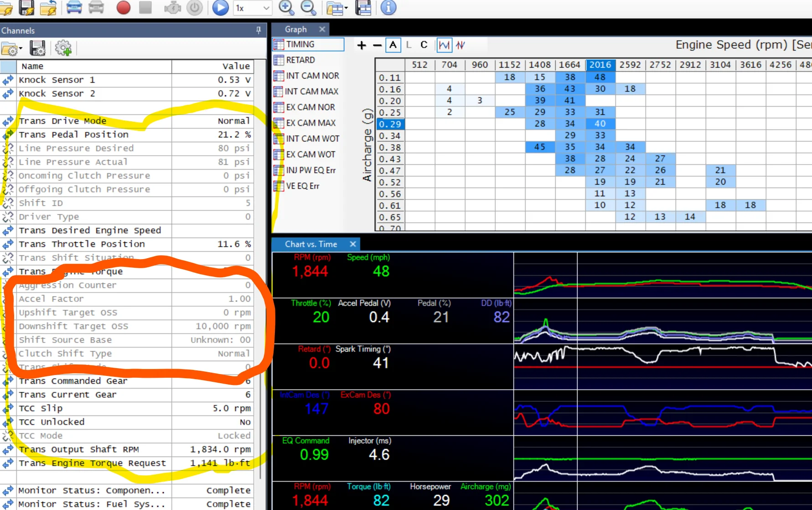Select the Trans Engine Torque Request row
Screen dimensions: 812x510
(x=127, y=463)
